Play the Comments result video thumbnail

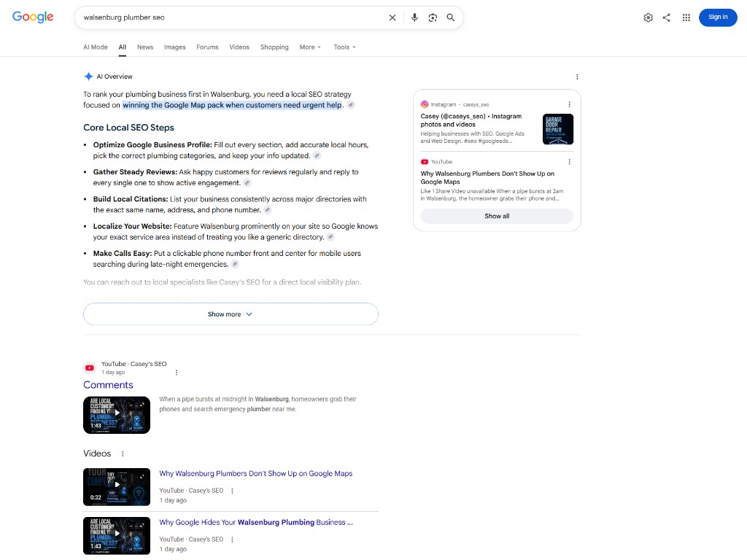[x=117, y=415]
